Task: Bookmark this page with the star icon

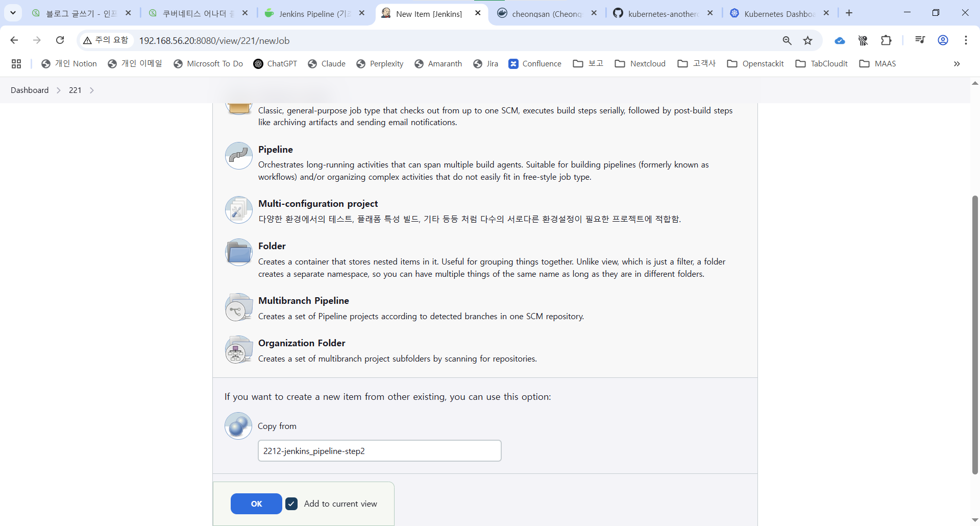Action: tap(807, 40)
